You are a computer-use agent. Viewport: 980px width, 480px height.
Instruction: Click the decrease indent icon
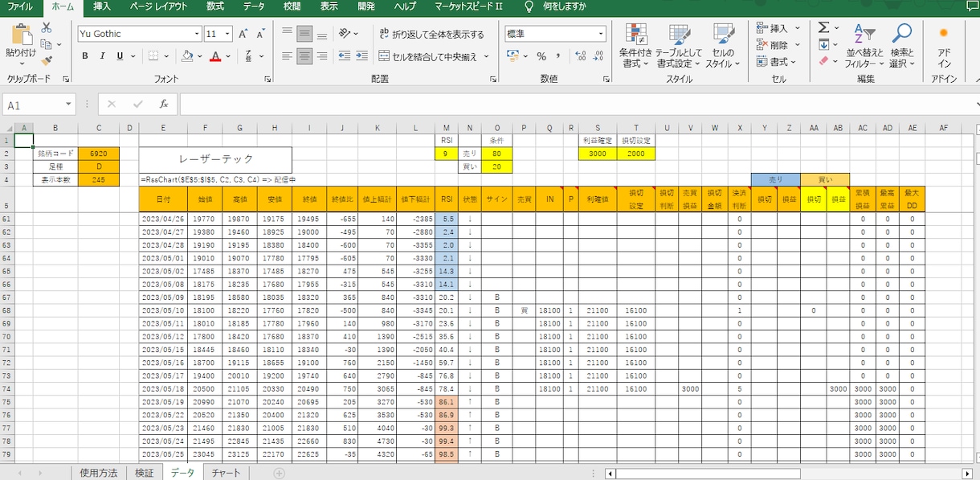tap(345, 56)
